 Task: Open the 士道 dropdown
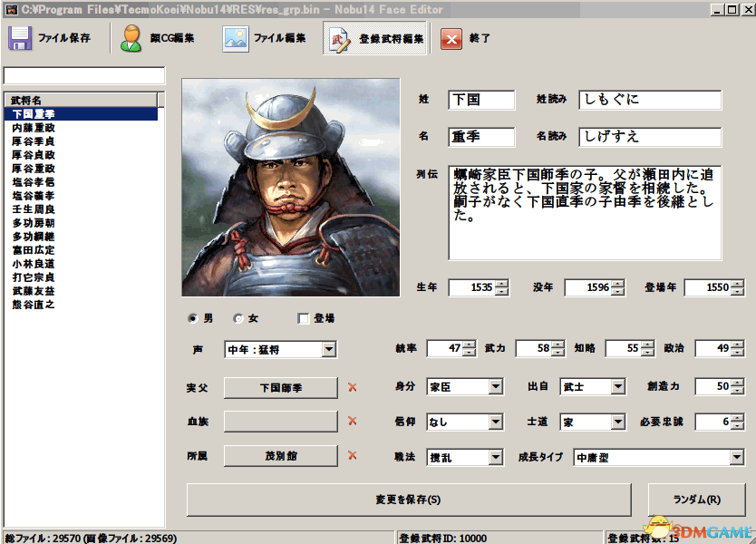pos(617,422)
